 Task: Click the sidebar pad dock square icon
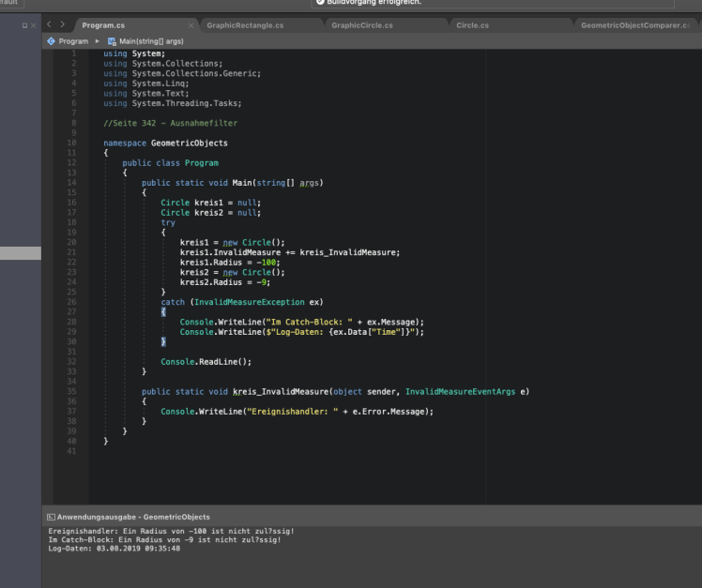[24, 24]
